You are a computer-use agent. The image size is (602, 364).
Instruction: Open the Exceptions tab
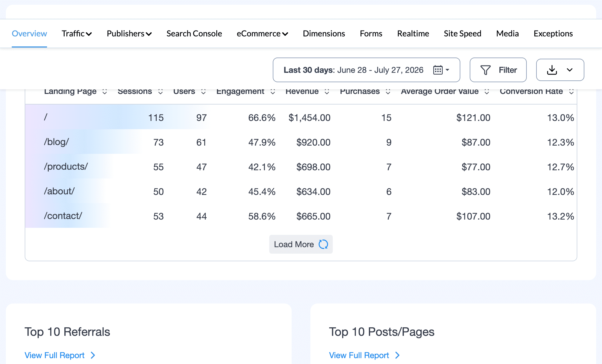point(553,33)
